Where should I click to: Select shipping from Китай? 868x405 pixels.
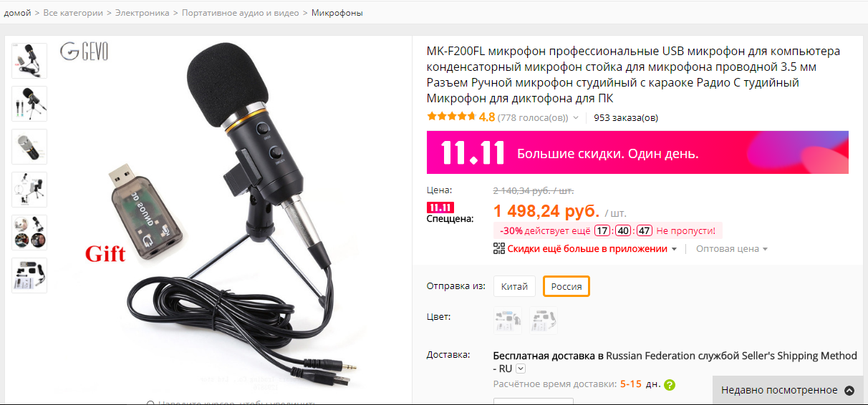(514, 287)
